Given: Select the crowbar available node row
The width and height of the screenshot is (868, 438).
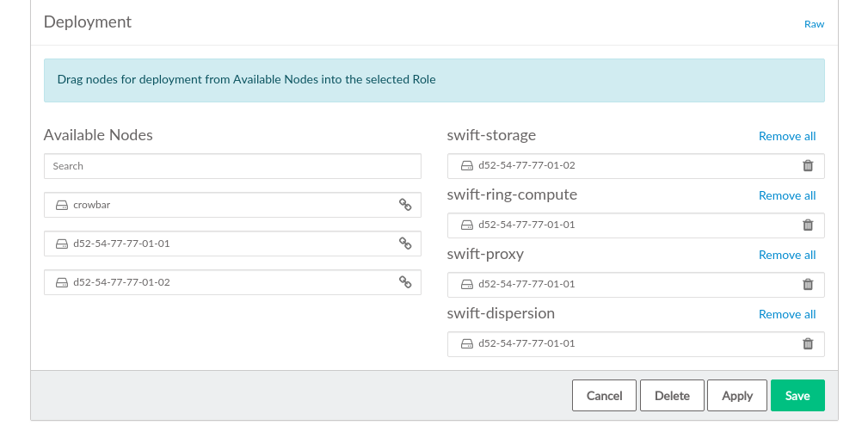Looking at the screenshot, I should click(215, 205).
